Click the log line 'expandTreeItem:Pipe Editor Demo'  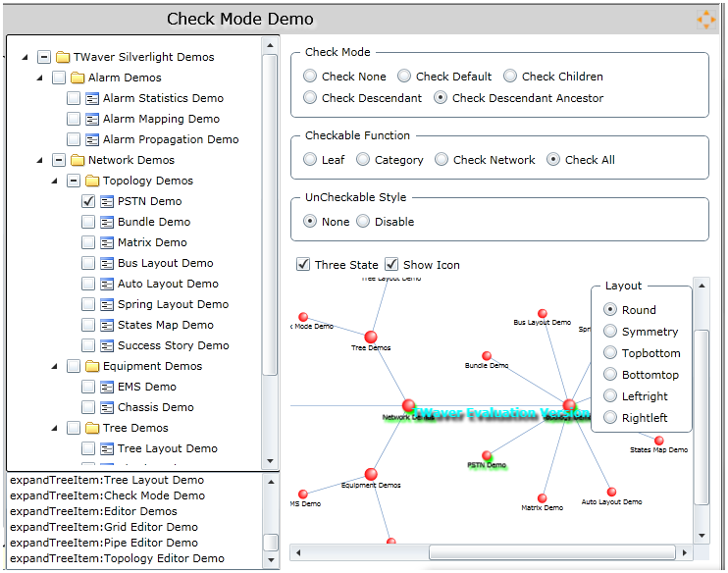click(x=104, y=543)
